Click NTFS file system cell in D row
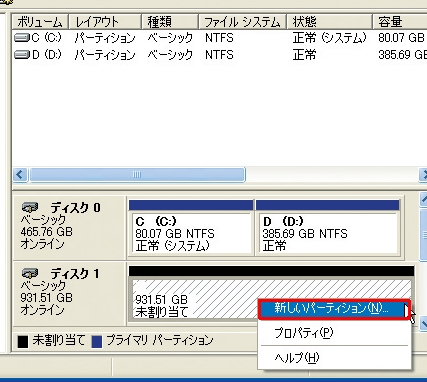The image size is (427, 382). (x=219, y=54)
